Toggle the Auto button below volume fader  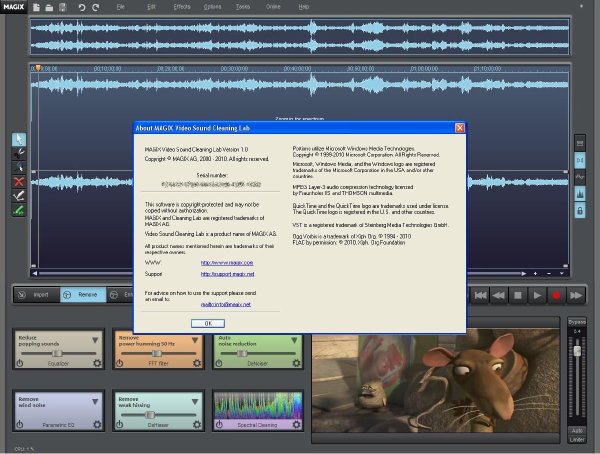(577, 431)
